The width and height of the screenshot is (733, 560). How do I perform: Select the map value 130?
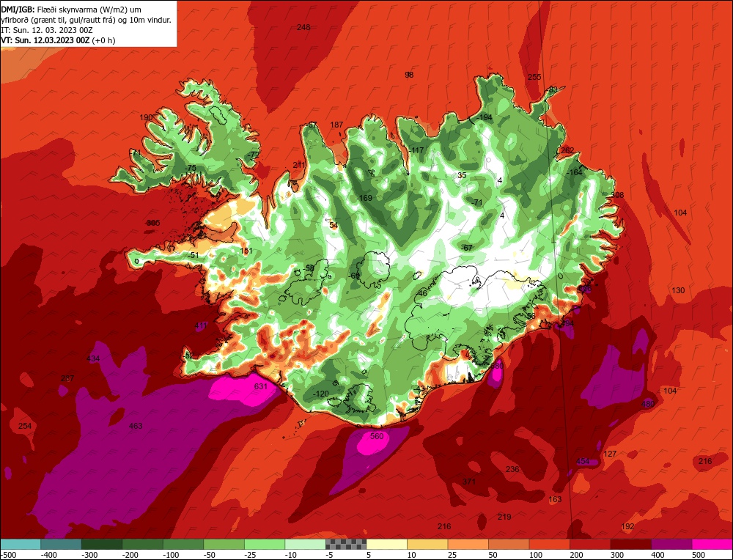tap(678, 290)
